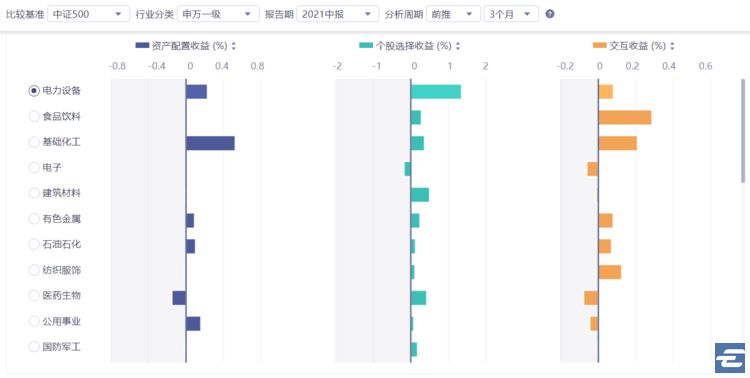Toggle the 交互收益 orange legend swatch

[599, 46]
